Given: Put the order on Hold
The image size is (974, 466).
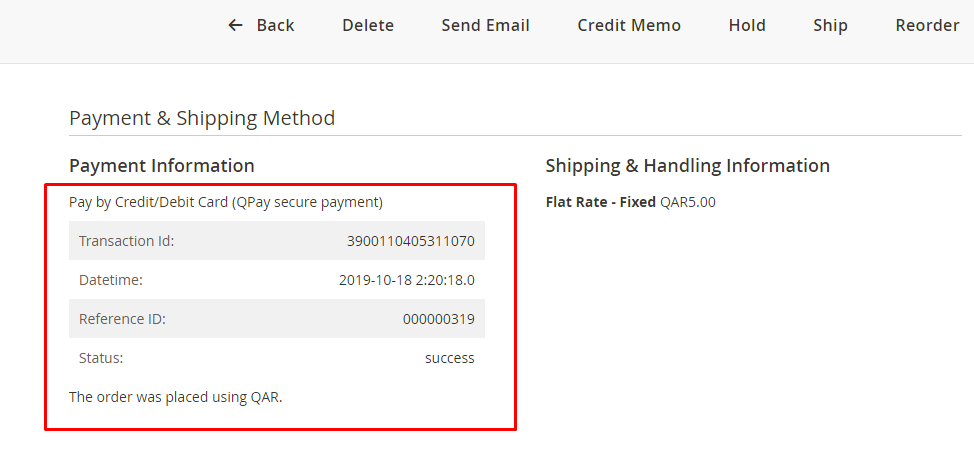Looking at the screenshot, I should 747,25.
